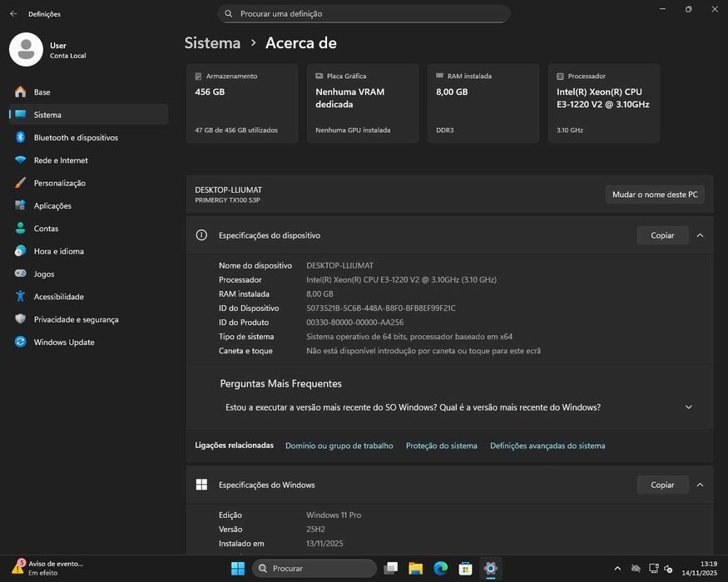This screenshot has height=582, width=728.
Task: Click the version value 25H2
Action: pyautogui.click(x=315, y=530)
